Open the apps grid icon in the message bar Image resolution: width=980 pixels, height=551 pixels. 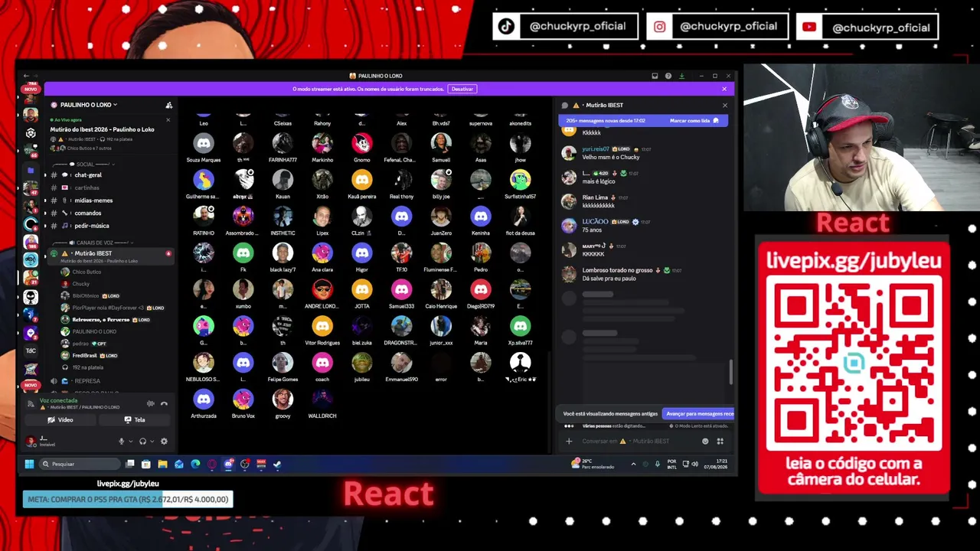(x=720, y=442)
